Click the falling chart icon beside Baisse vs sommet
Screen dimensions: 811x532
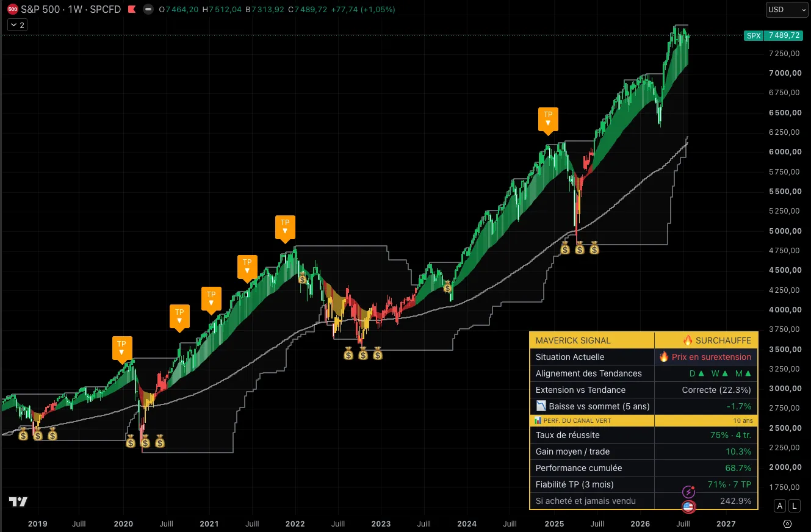coord(541,406)
